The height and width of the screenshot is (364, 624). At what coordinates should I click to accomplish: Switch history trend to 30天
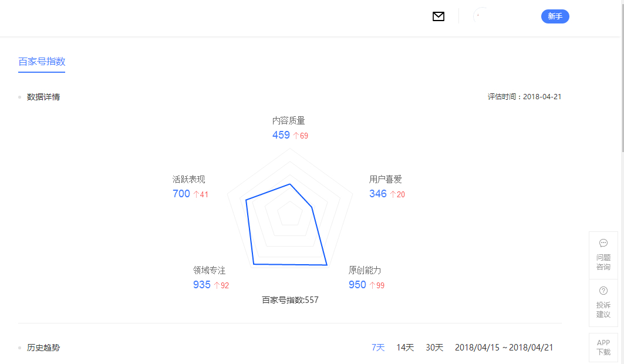[434, 348]
